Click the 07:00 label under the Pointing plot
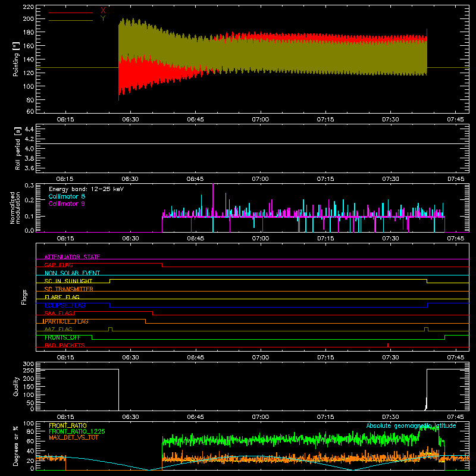Image resolution: width=476 pixels, height=476 pixels. point(261,120)
